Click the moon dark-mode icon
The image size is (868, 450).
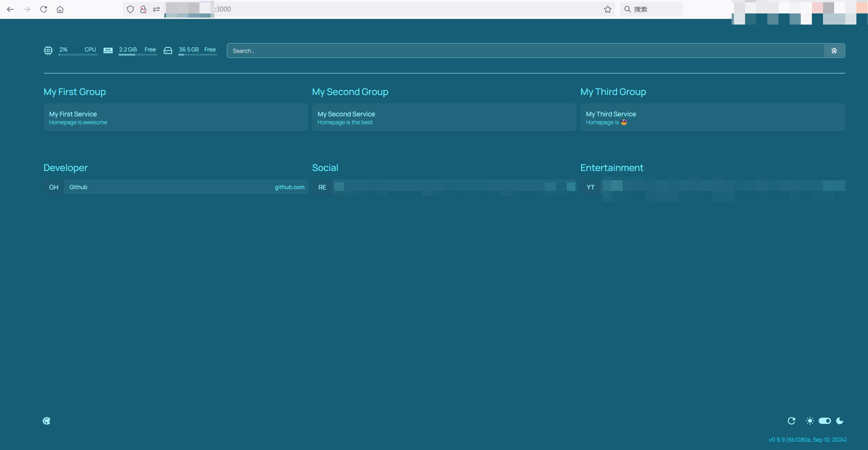click(840, 421)
